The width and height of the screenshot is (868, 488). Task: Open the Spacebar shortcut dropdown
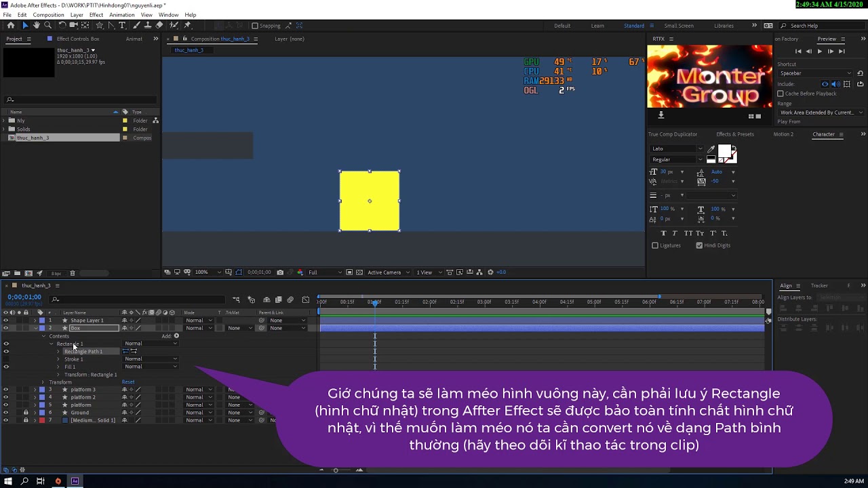point(816,73)
